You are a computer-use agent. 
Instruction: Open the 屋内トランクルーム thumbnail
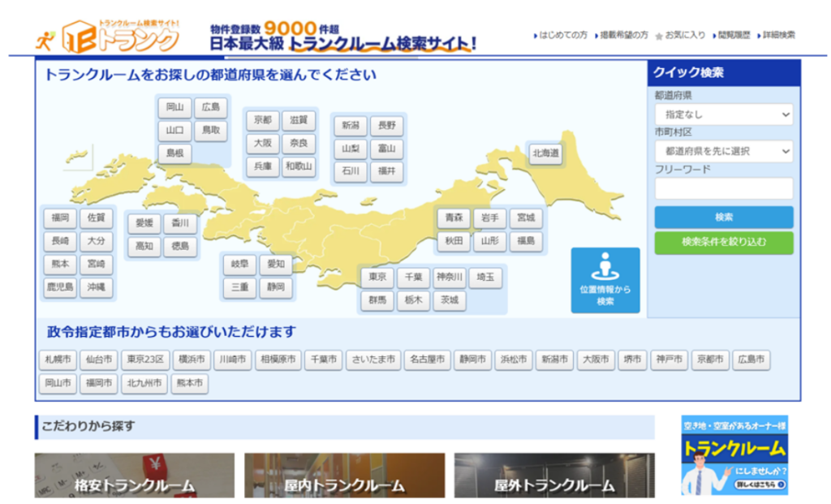click(x=344, y=476)
